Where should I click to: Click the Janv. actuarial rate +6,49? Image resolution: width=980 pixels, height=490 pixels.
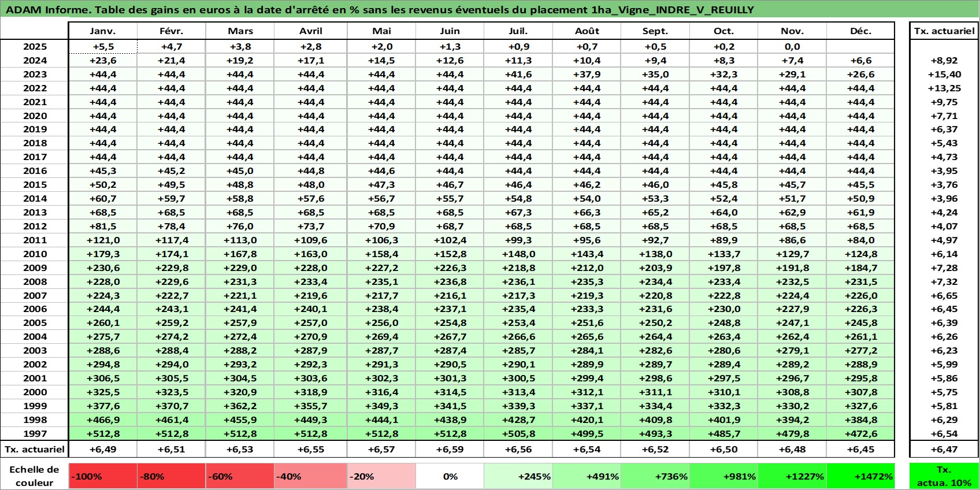click(x=103, y=449)
